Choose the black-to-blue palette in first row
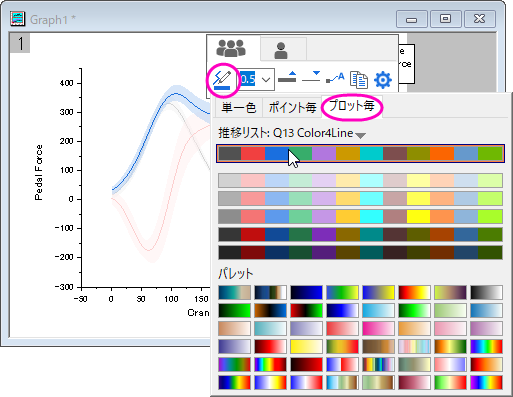513x397 pixels. coord(306,292)
